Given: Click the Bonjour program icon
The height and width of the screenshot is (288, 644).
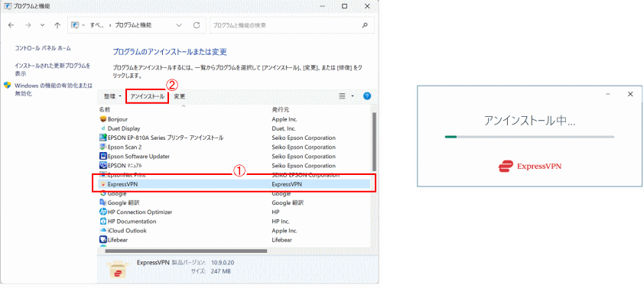Looking at the screenshot, I should [x=103, y=119].
